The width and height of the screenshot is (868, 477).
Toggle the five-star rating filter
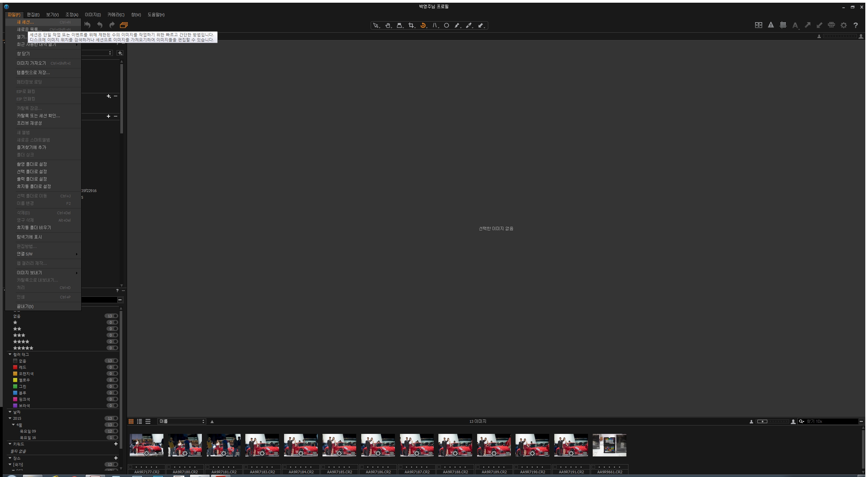pyautogui.click(x=115, y=348)
